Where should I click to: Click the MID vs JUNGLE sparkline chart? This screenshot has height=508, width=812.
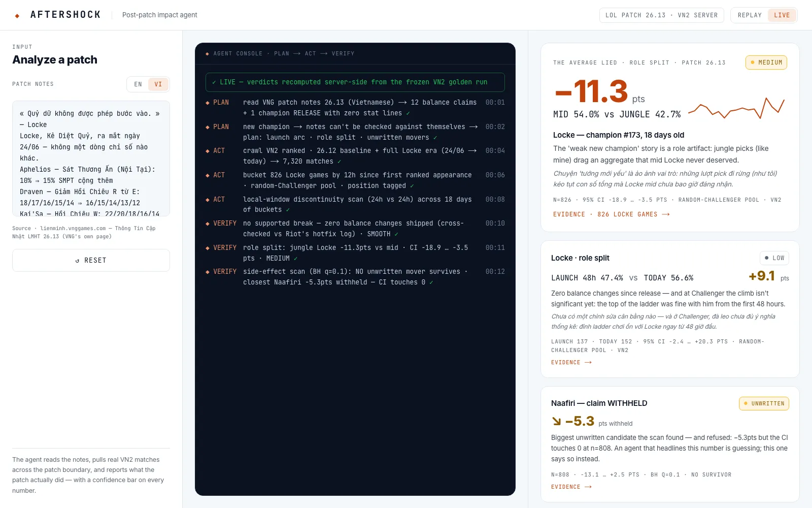coord(736,108)
